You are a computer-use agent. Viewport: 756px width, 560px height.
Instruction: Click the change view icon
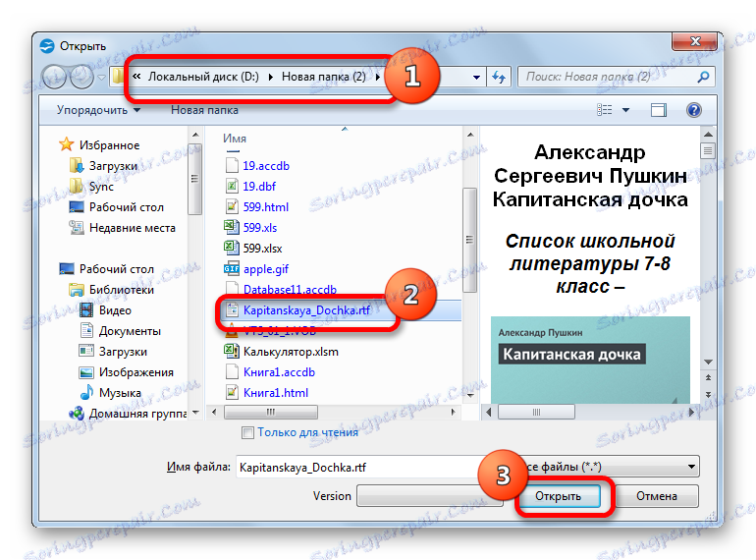pyautogui.click(x=604, y=110)
